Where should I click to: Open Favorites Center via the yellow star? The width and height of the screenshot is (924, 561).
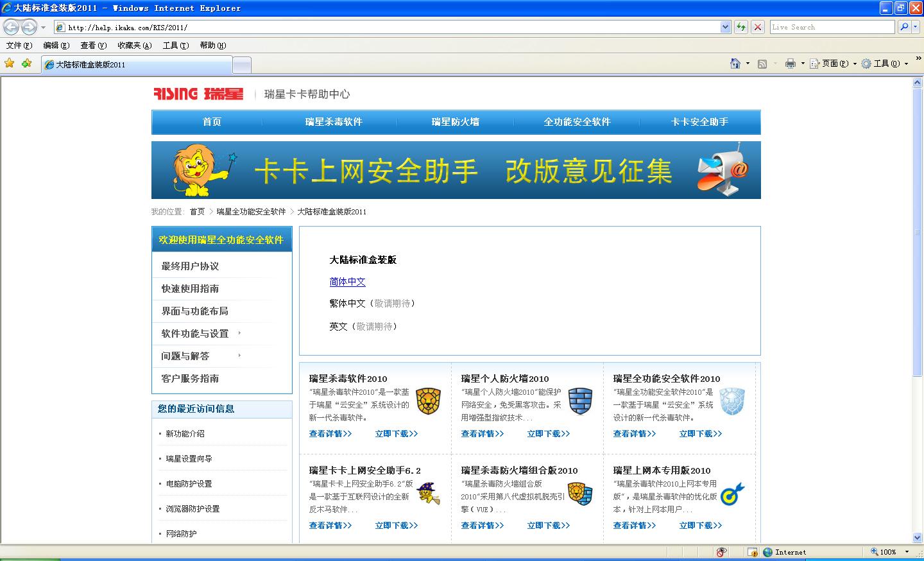click(10, 63)
